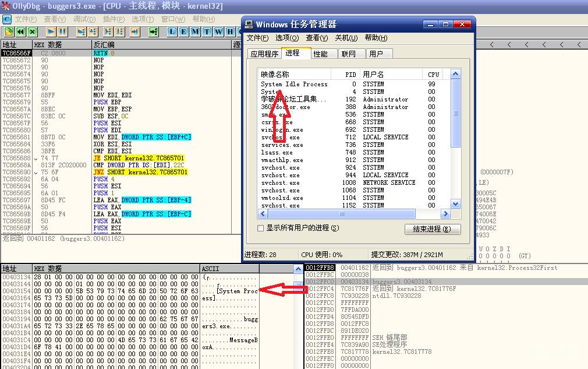Image resolution: width=588 pixels, height=369 pixels.
Task: Click process list scrollbar down arrow
Action: click(x=456, y=204)
